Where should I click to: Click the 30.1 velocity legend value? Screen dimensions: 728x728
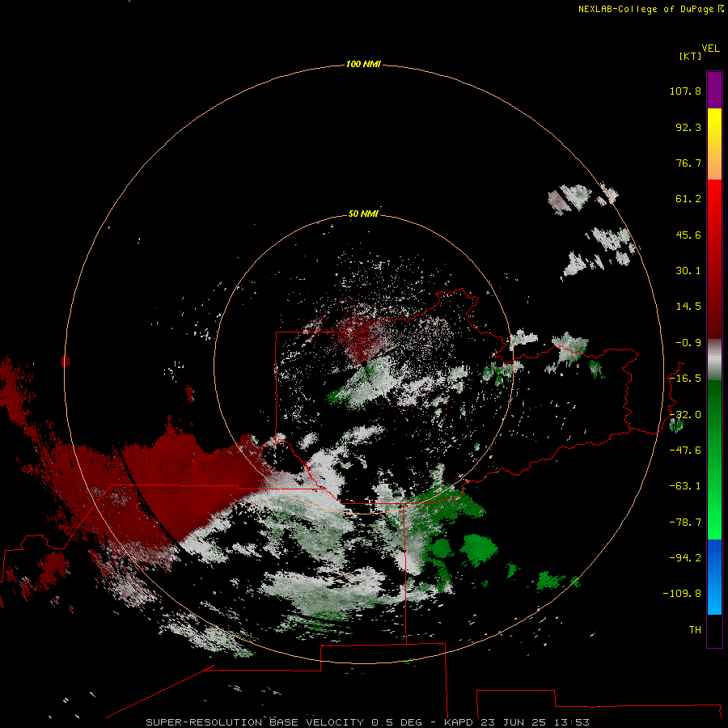pos(688,271)
